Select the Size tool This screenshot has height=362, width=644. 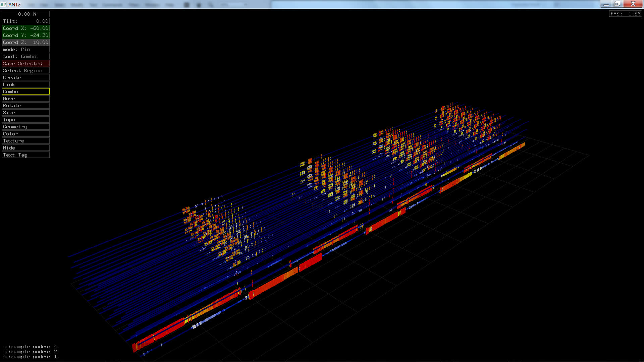25,113
